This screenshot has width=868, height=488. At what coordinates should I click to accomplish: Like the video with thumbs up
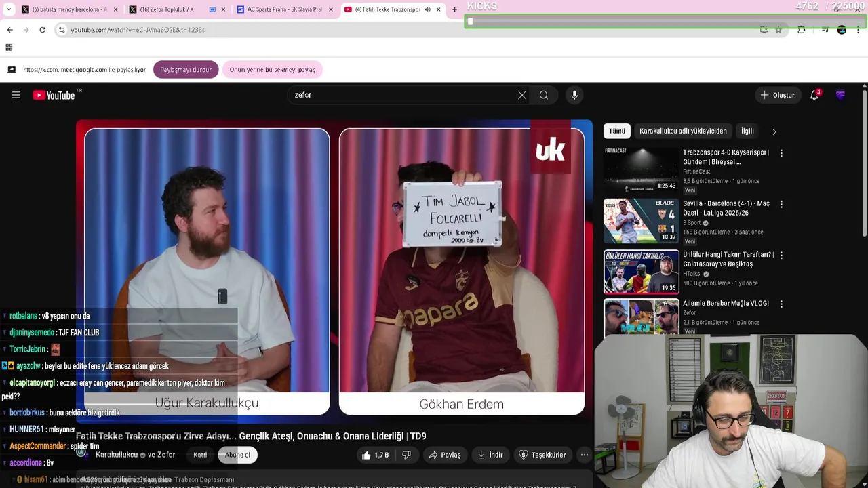click(376, 455)
